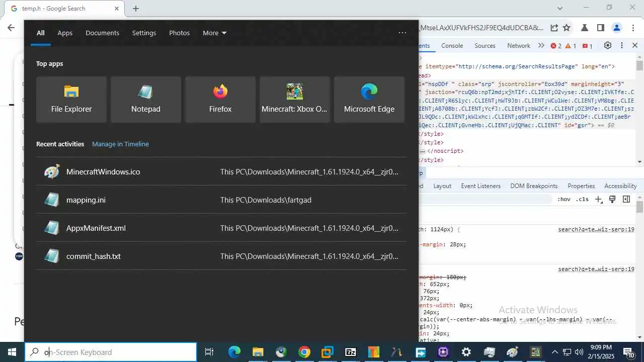
Task: Add new style rule plus icon
Action: (x=598, y=199)
